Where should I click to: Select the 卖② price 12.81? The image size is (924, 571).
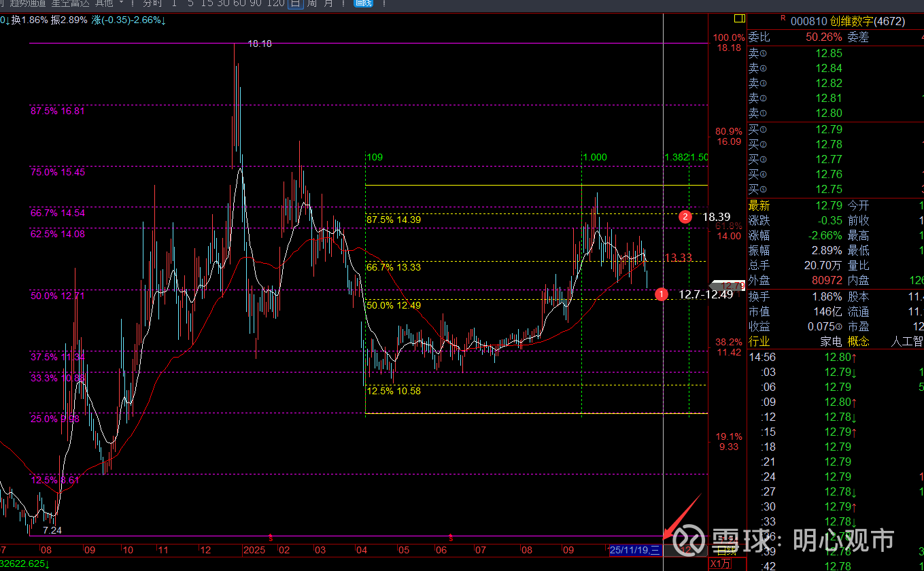829,98
